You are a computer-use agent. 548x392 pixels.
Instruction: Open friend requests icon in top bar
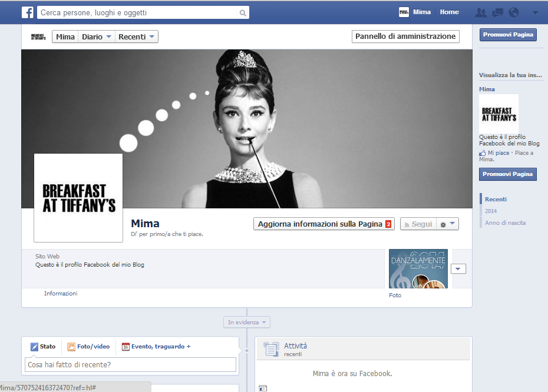481,13
